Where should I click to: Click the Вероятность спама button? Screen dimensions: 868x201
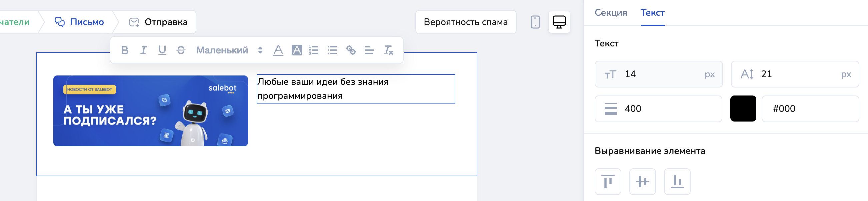tap(465, 22)
